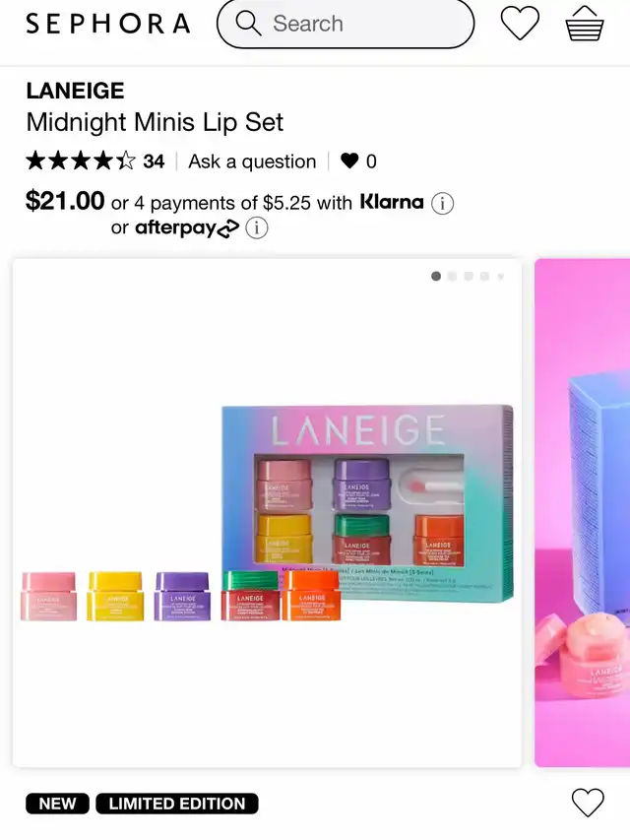Image resolution: width=630 pixels, height=840 pixels.
Task: Click the search magnifier icon
Action: (x=249, y=24)
